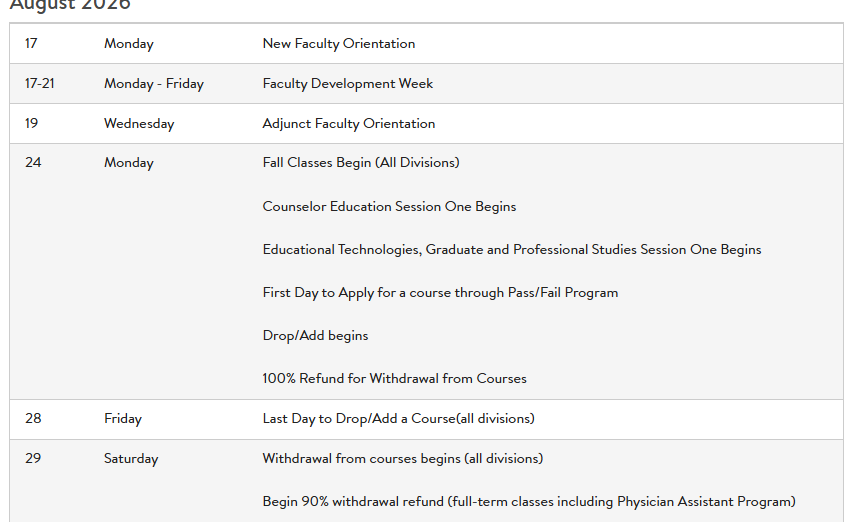
Task: Click the Drop/Add begins entry
Action: pyautogui.click(x=316, y=335)
